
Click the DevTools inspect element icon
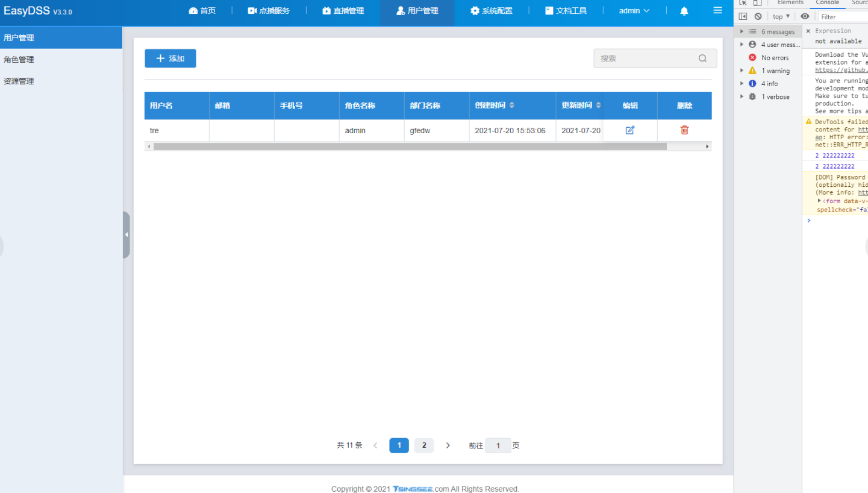coord(743,3)
